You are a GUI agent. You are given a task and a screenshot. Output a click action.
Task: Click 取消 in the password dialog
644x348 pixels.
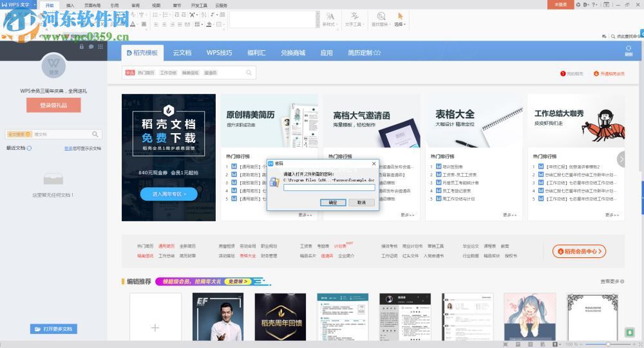point(361,203)
